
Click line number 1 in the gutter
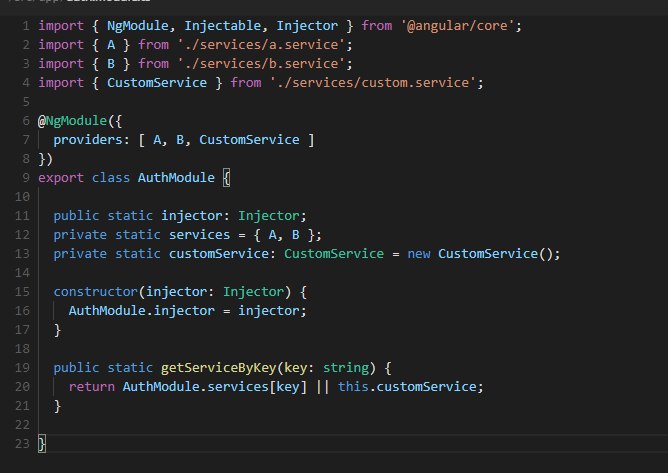pyautogui.click(x=26, y=26)
